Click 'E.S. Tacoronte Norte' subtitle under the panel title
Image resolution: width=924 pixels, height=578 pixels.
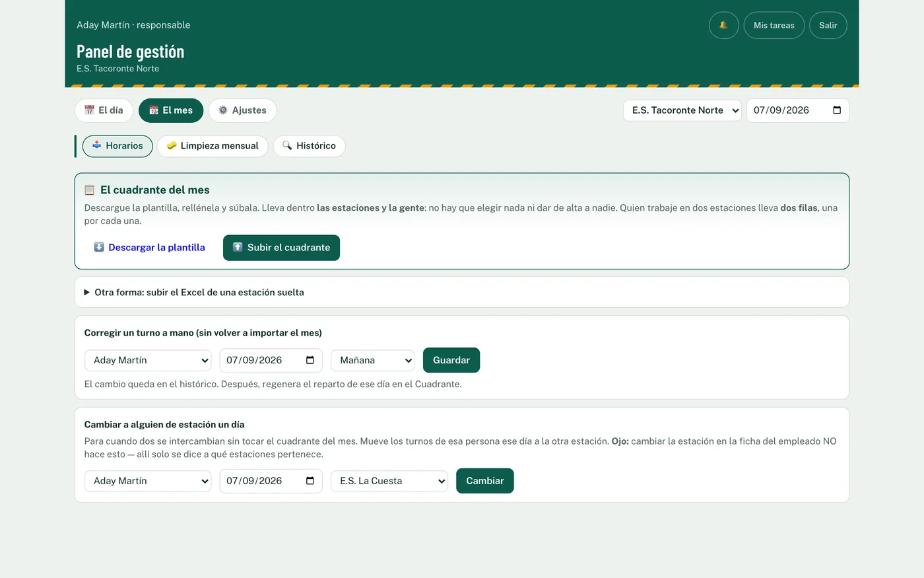(118, 69)
